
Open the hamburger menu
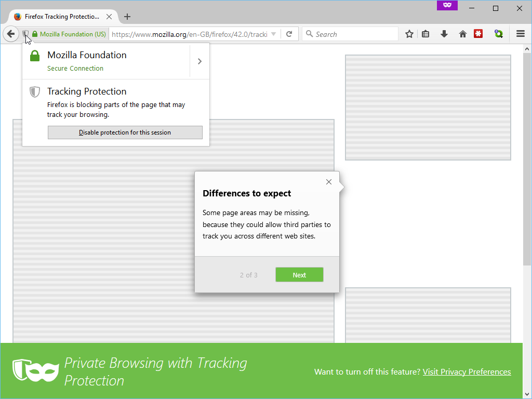[x=520, y=34]
